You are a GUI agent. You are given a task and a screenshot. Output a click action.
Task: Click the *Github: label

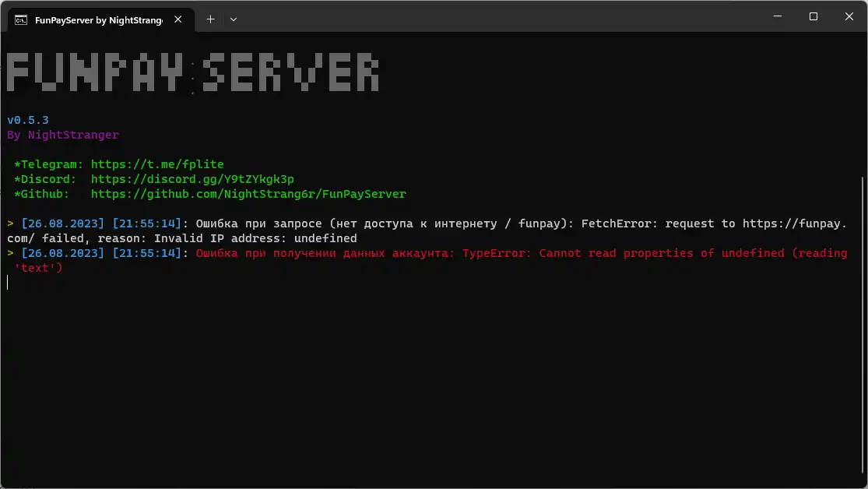(41, 195)
